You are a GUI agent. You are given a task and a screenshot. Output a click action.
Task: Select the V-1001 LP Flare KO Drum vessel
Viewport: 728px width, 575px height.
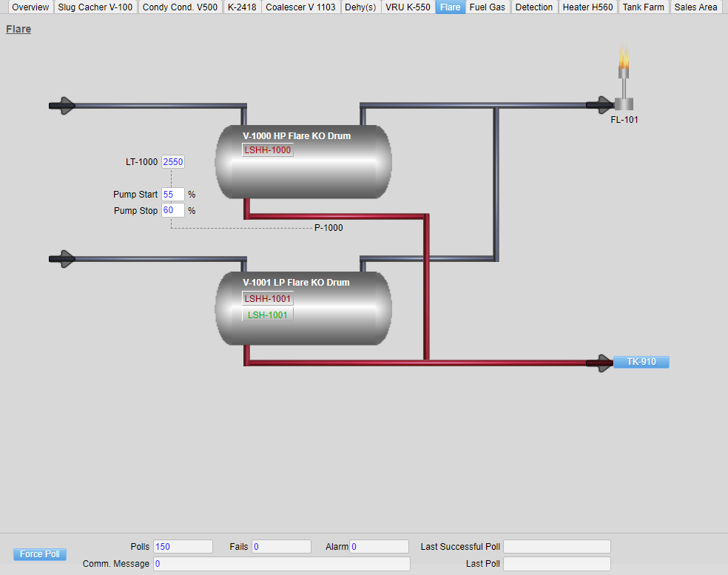pyautogui.click(x=303, y=309)
